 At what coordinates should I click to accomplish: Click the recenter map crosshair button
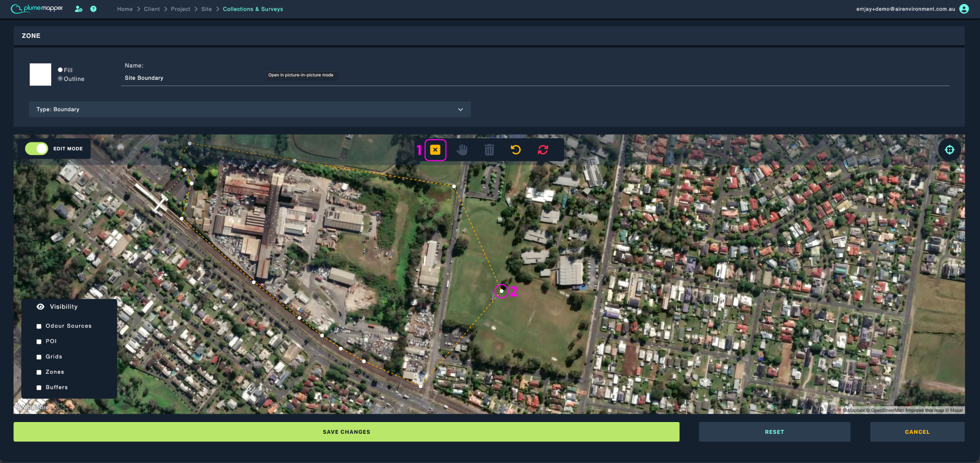(949, 150)
